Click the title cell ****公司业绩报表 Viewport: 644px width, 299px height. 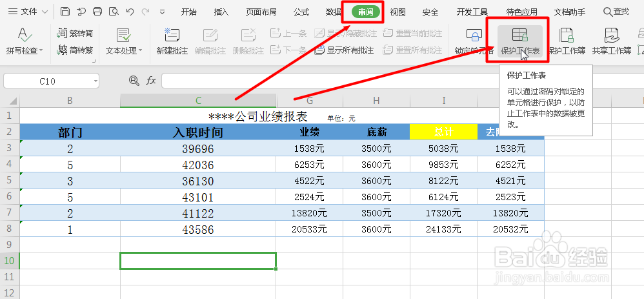tap(258, 116)
